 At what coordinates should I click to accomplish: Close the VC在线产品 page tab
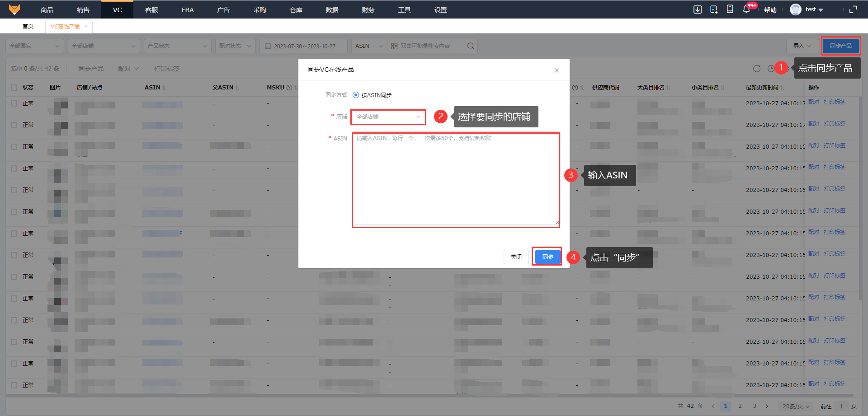(x=86, y=27)
